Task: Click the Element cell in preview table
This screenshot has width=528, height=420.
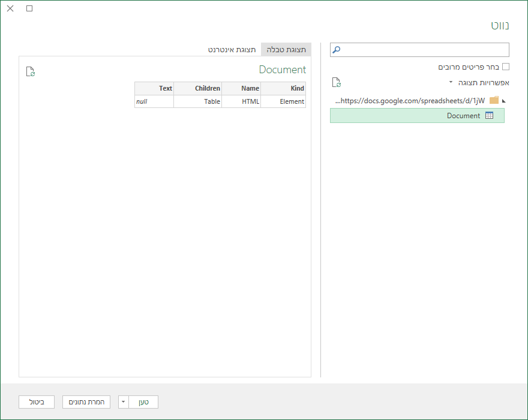Action: 283,101
